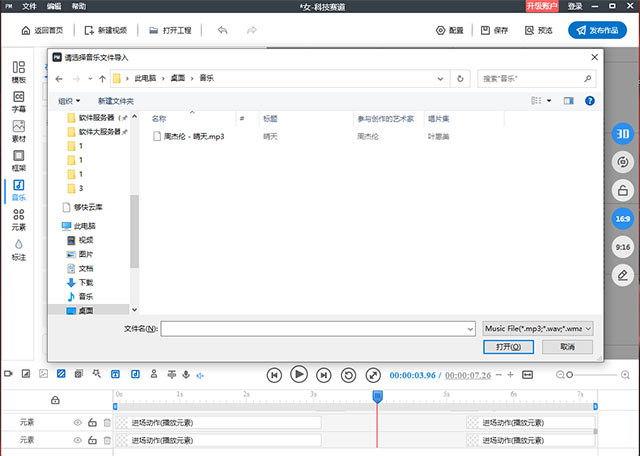Click the 3D mode button
The width and height of the screenshot is (640, 456).
coord(621,134)
